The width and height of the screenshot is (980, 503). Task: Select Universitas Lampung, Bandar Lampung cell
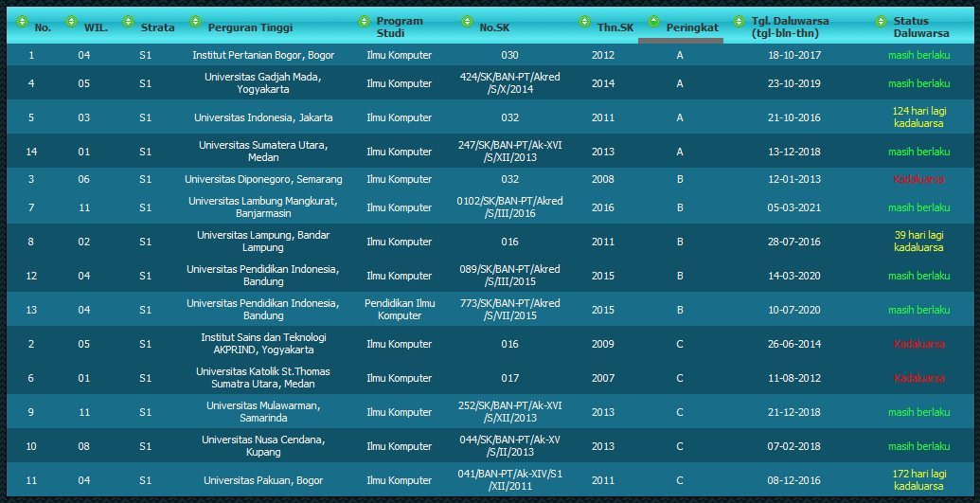click(x=263, y=242)
